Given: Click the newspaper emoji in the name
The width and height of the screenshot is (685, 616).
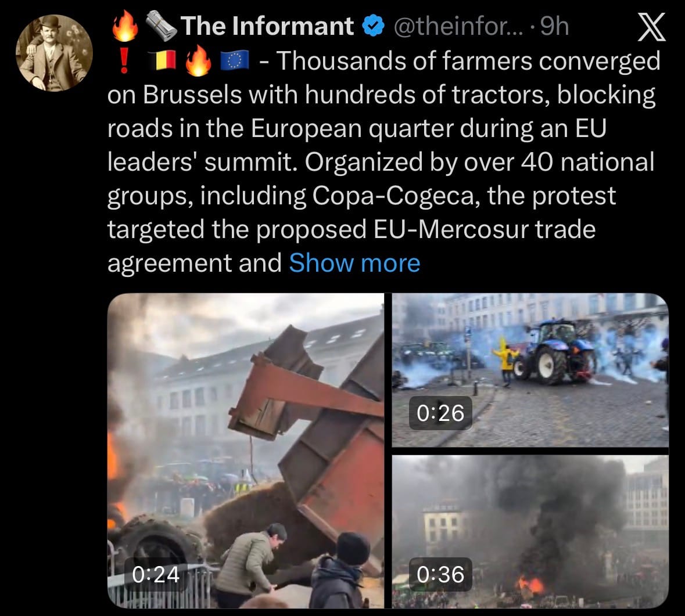Looking at the screenshot, I should (161, 26).
